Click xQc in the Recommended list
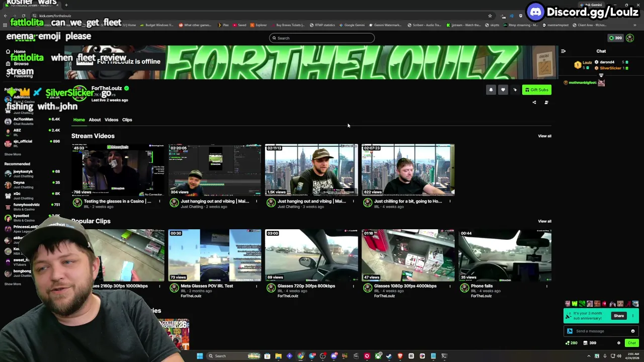Viewport: 644px width, 362px height. [33, 196]
